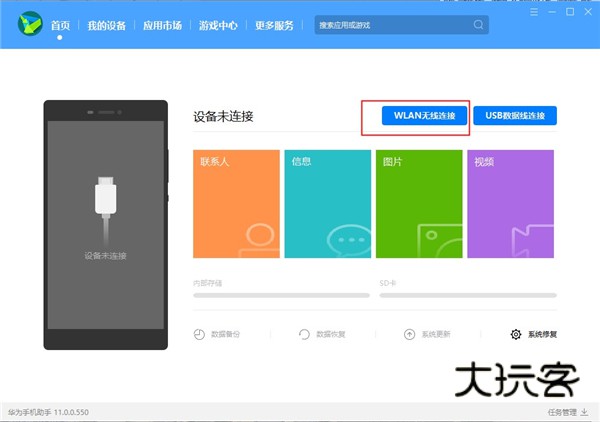
Task: Open the teal 信息 messages tile
Action: (x=326, y=204)
